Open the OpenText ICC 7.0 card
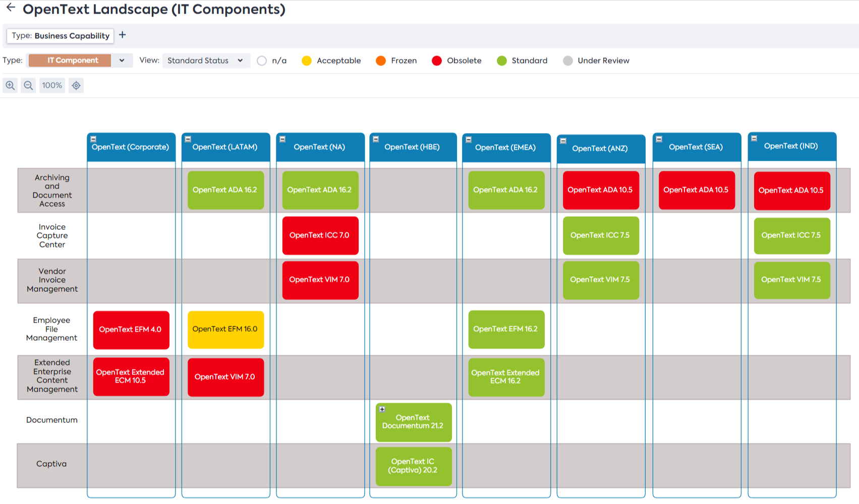Image resolution: width=859 pixels, height=504 pixels. (320, 235)
